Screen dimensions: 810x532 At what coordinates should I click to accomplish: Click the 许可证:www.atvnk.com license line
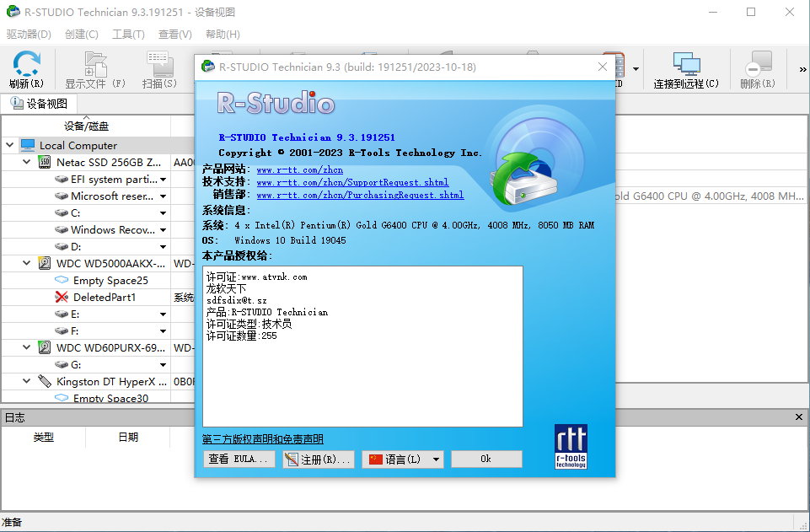tap(257, 277)
